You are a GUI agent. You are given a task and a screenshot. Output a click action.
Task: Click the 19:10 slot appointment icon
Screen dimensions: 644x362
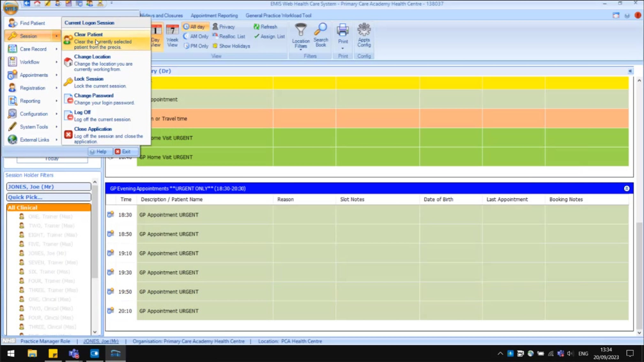pos(111,253)
